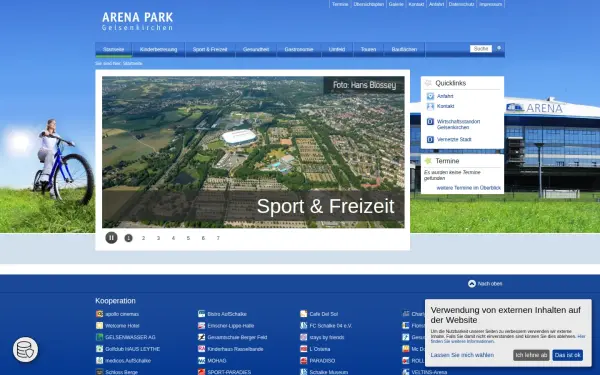
Task: Click the Kinderhaus Rasselbande logo icon
Action: (x=202, y=349)
